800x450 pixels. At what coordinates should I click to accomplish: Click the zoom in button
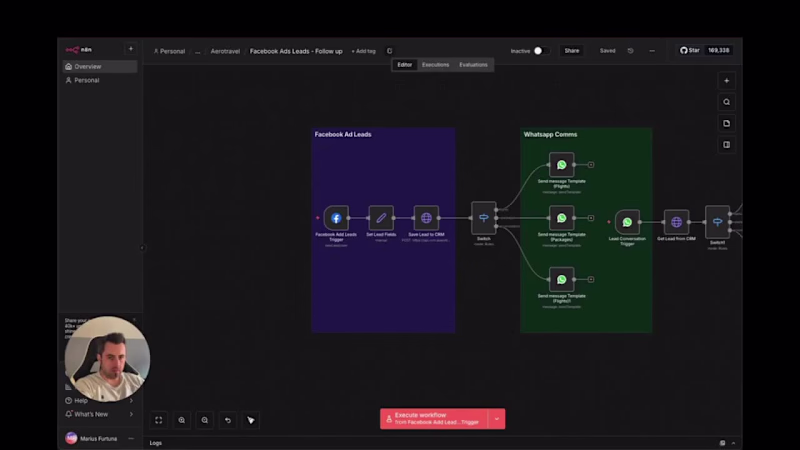pyautogui.click(x=182, y=420)
